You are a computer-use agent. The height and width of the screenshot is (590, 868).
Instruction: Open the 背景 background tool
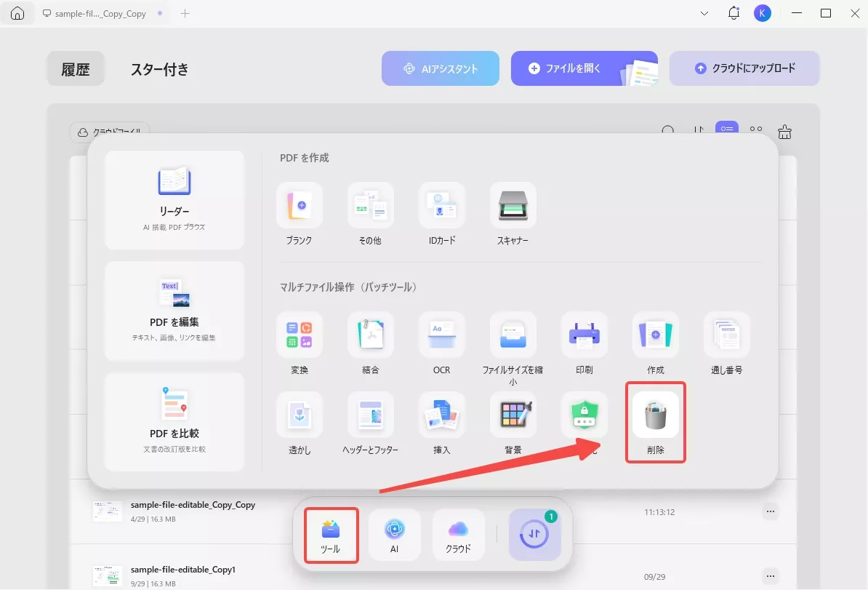[x=513, y=415]
